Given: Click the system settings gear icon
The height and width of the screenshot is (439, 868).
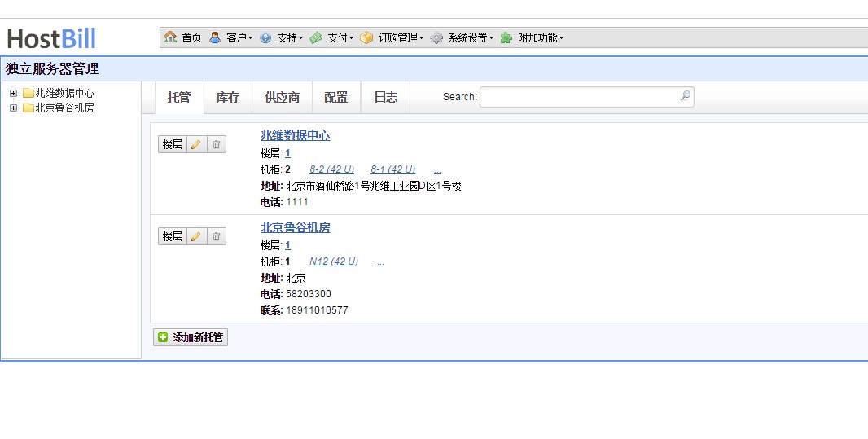Looking at the screenshot, I should 436,37.
